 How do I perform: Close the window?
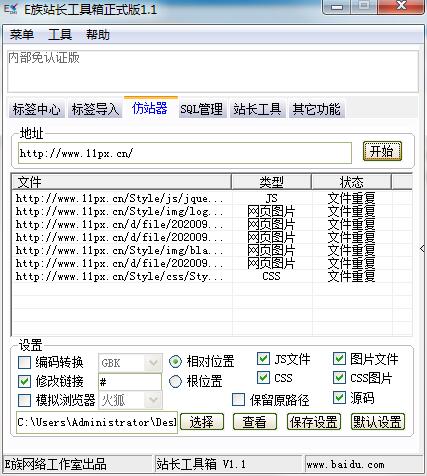(402, 7)
